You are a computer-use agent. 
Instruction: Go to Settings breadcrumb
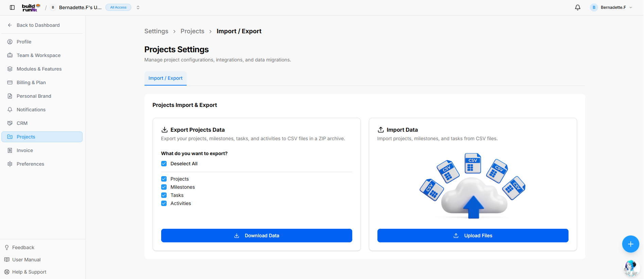156,31
